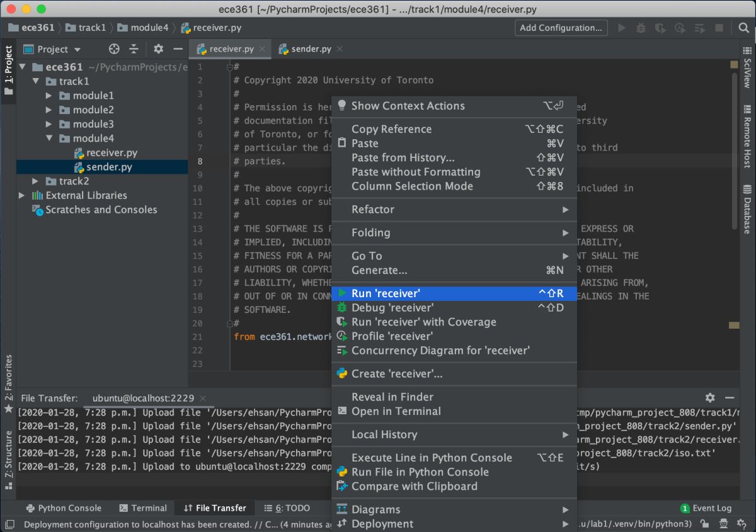Expand the track2 folder

pyautogui.click(x=36, y=181)
